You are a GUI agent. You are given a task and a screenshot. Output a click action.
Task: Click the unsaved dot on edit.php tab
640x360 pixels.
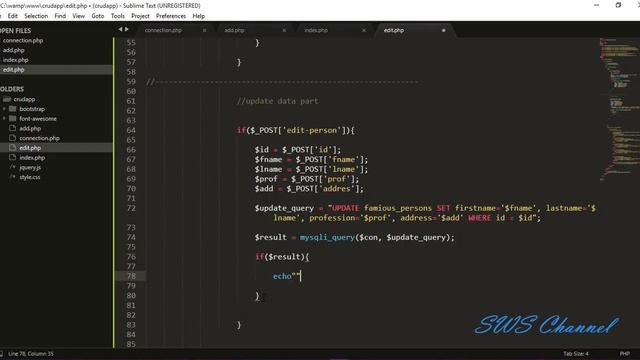pyautogui.click(x=444, y=30)
